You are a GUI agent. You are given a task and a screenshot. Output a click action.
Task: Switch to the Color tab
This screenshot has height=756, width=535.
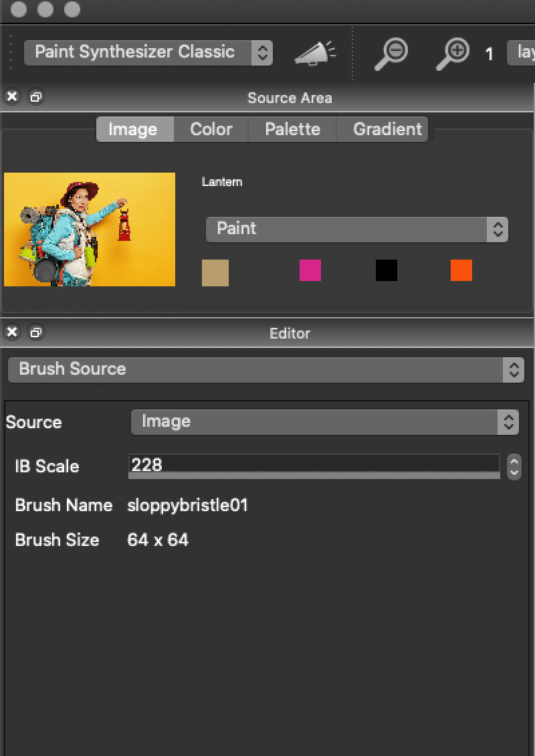pos(211,129)
